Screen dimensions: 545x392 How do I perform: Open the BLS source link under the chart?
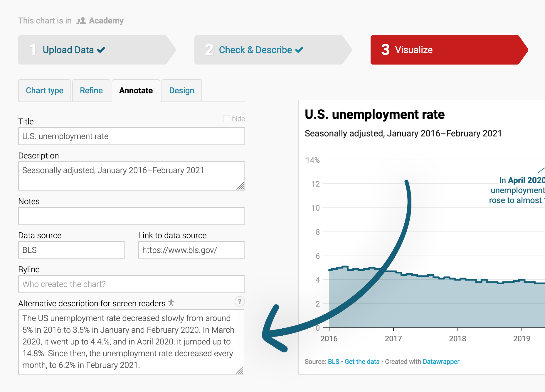pyautogui.click(x=334, y=362)
